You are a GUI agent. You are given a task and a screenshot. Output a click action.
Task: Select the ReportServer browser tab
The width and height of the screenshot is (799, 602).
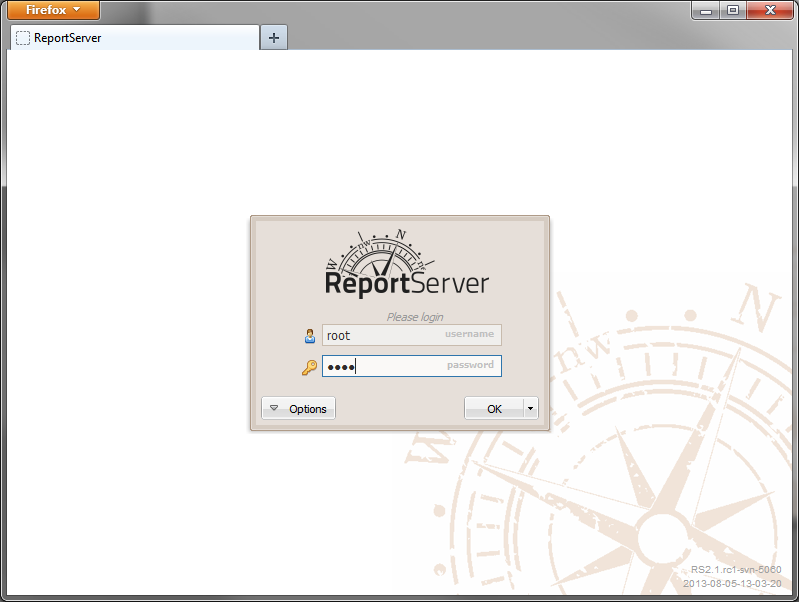pyautogui.click(x=135, y=38)
